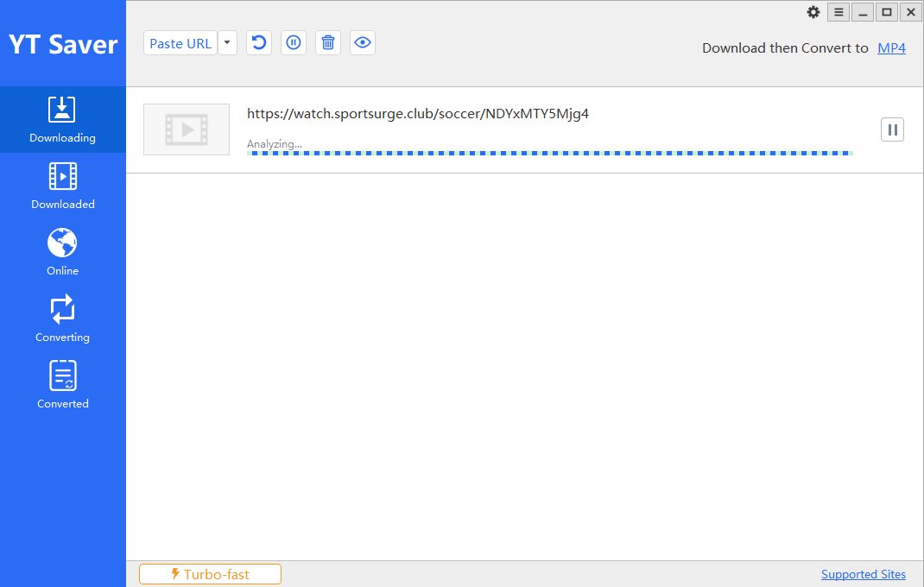Click the trash delete icon

click(328, 43)
